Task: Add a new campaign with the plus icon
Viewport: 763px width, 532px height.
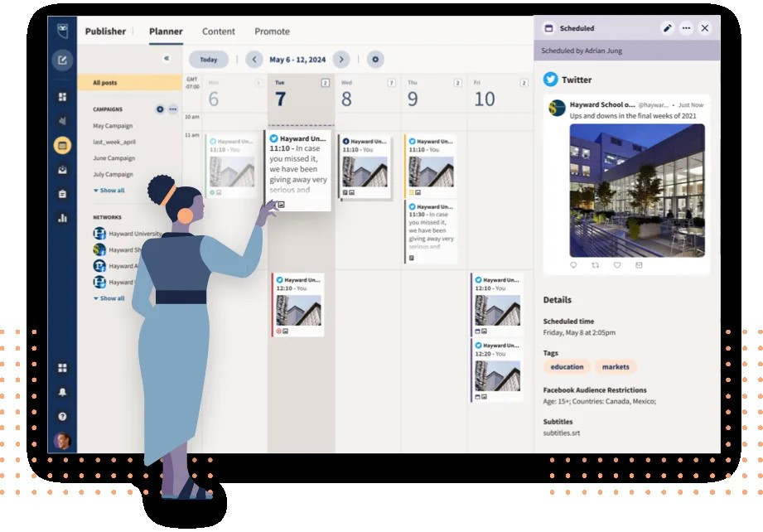Action: (x=160, y=109)
